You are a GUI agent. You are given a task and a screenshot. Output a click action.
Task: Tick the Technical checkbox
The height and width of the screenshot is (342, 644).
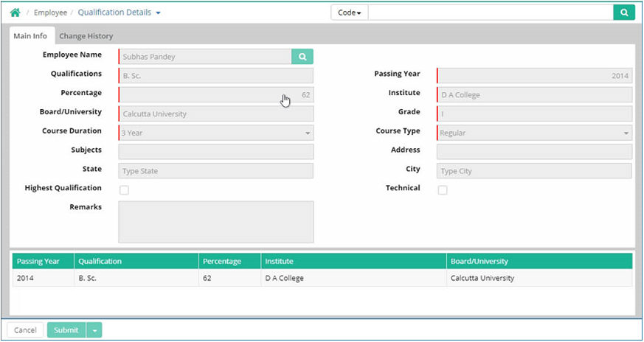coord(443,190)
